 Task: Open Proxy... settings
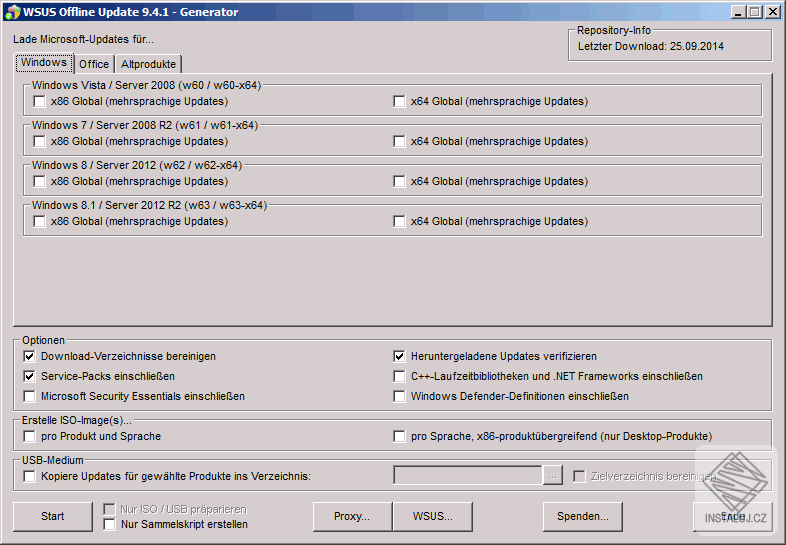point(352,516)
